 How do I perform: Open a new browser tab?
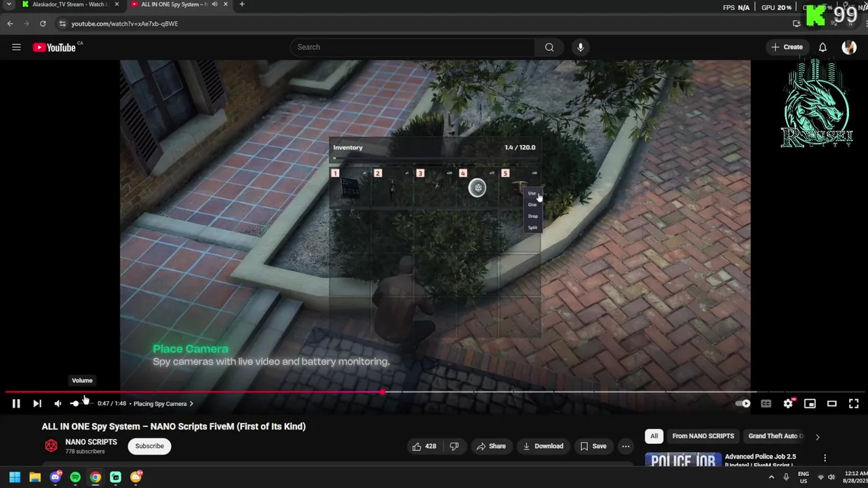point(242,4)
